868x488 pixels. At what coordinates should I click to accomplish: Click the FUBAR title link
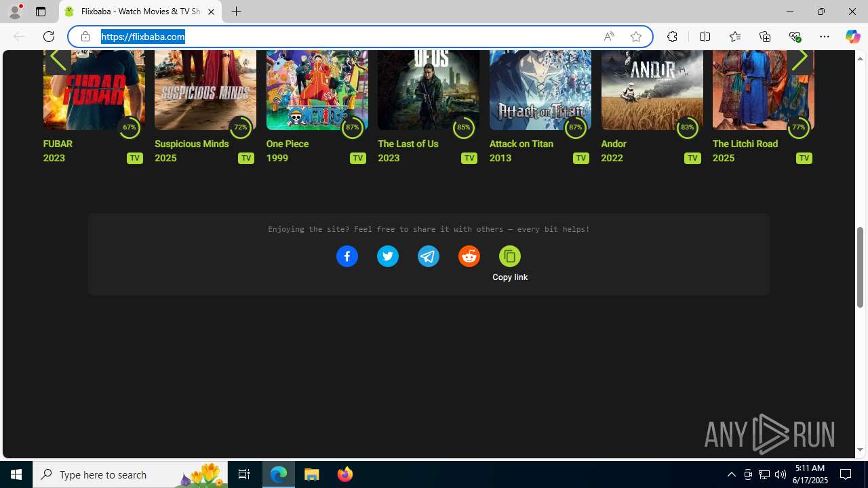click(x=58, y=144)
